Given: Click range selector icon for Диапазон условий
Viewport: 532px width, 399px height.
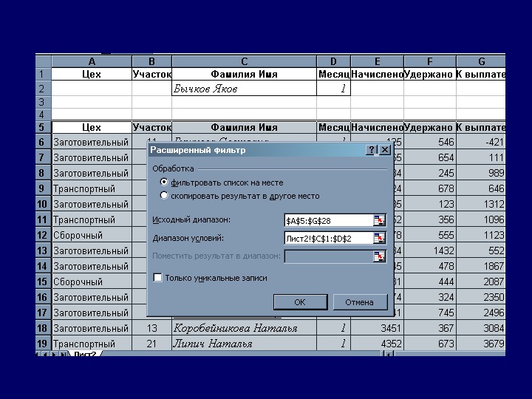Looking at the screenshot, I should coord(379,238).
